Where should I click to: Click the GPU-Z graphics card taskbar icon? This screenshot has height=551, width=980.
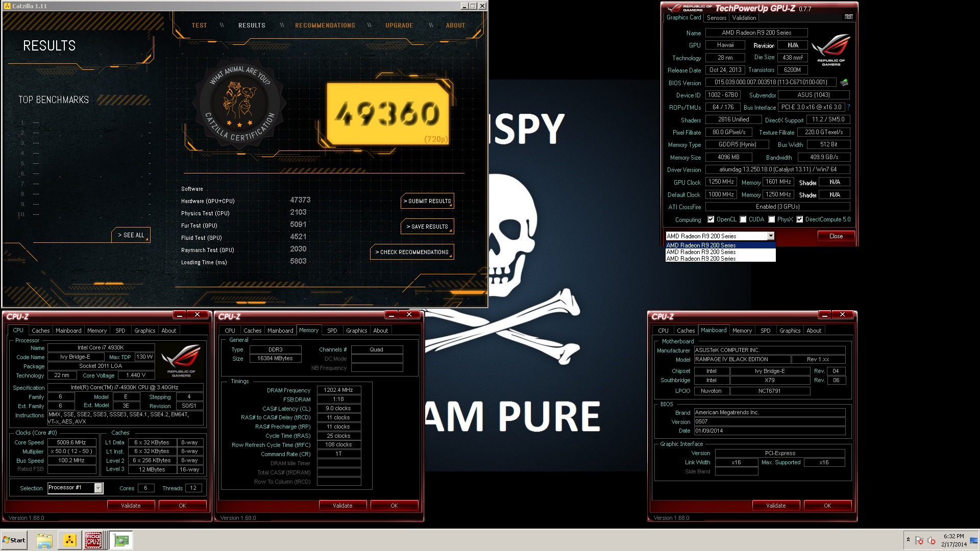point(121,541)
